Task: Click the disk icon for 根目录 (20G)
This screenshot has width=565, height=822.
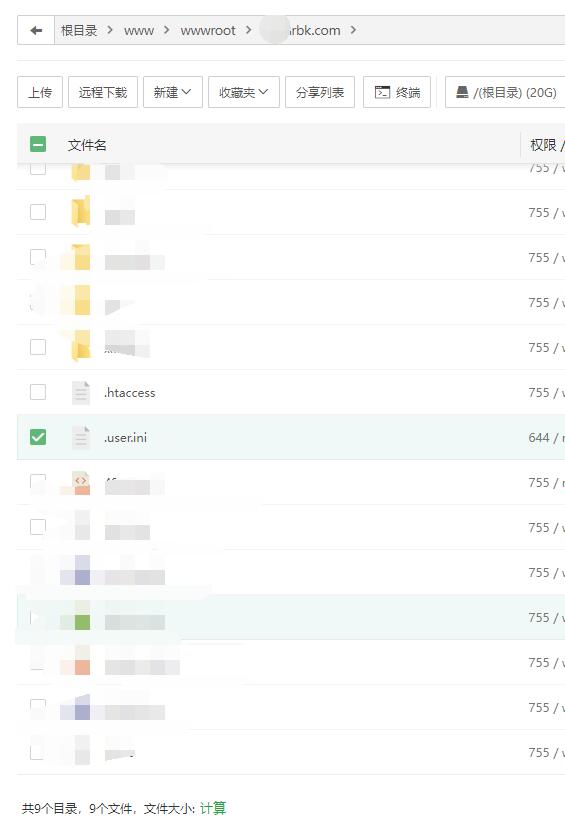Action: 462,92
